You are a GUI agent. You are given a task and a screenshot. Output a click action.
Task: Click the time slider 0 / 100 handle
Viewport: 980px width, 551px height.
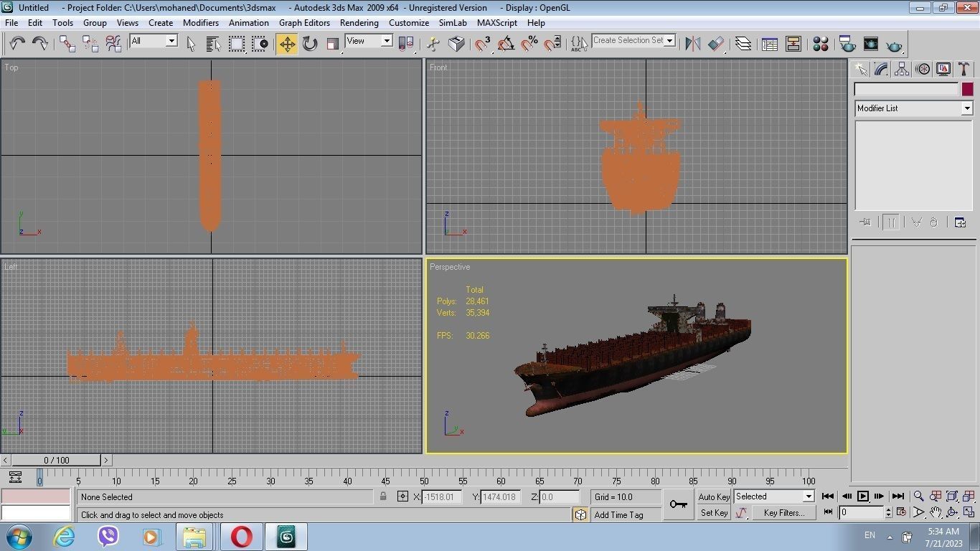pos(57,461)
